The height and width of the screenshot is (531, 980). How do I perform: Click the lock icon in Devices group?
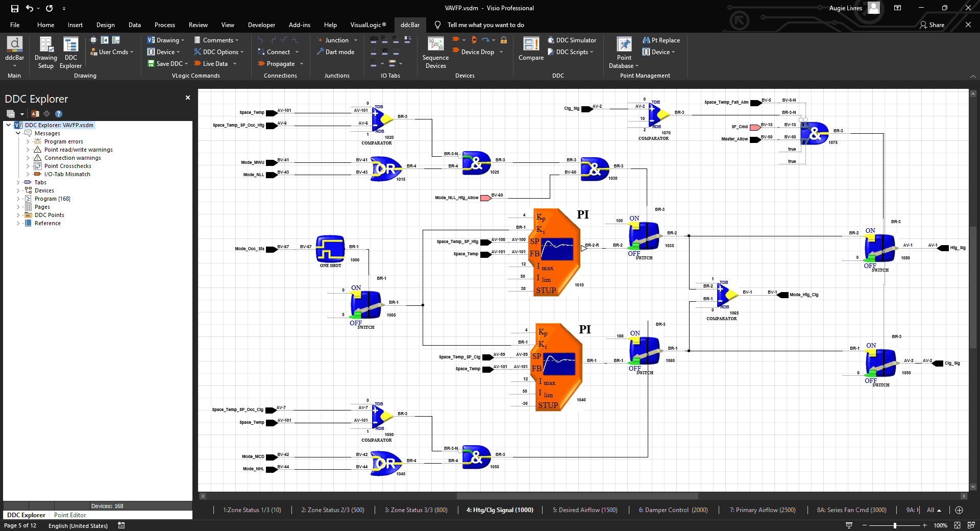[x=504, y=40]
